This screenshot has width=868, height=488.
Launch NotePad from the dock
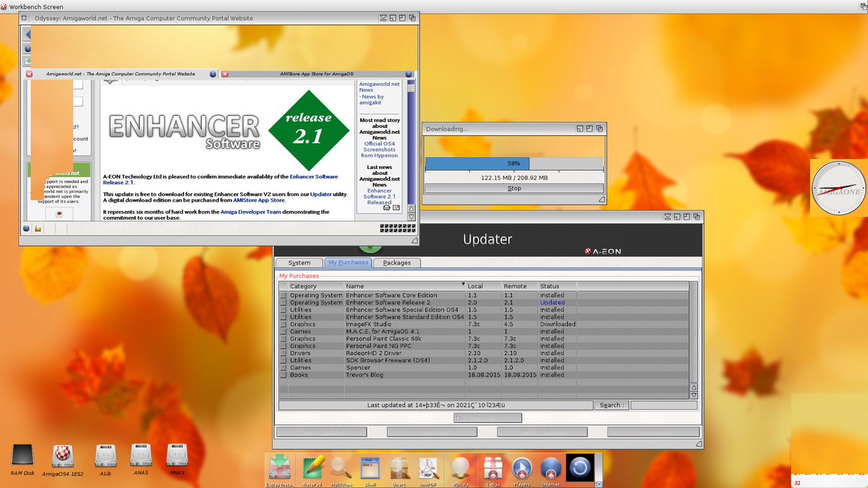point(312,471)
